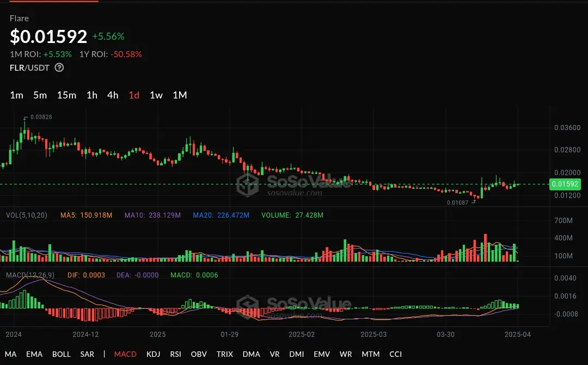Click the 01-29 date axis label
588x365 pixels.
tap(230, 335)
